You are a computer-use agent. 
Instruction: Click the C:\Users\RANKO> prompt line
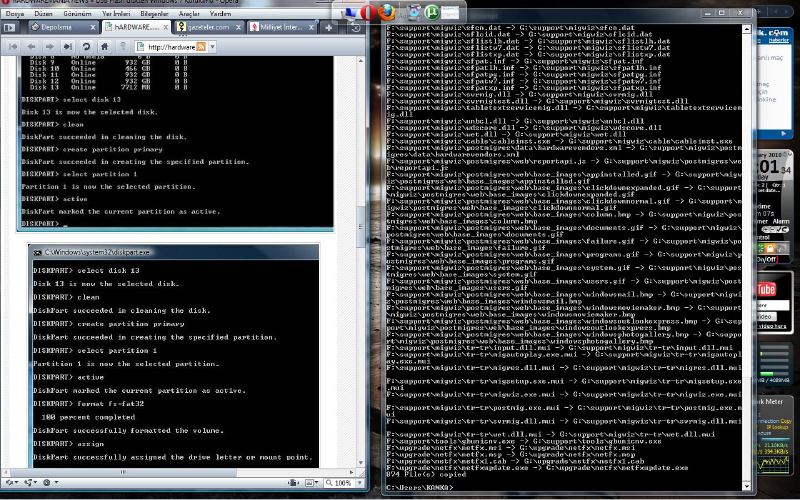(419, 487)
